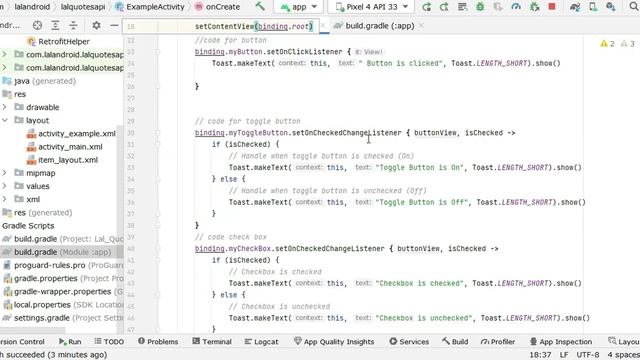Open the App Inspection tool window

tap(561, 342)
